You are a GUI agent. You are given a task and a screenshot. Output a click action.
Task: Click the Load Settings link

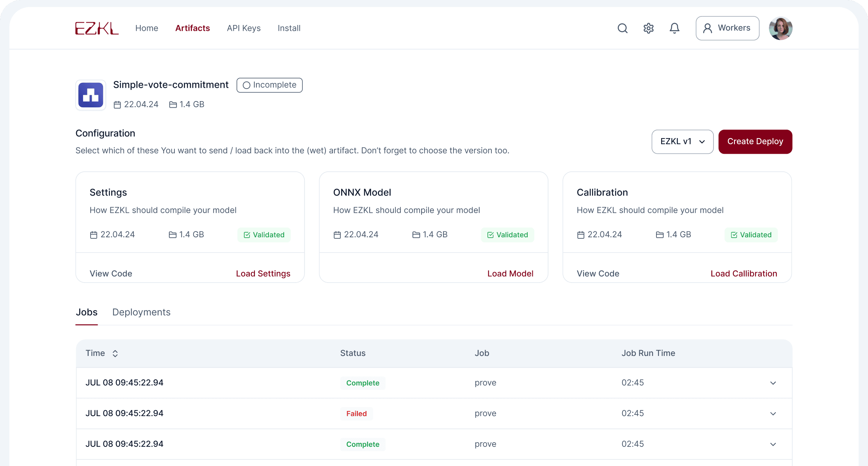[263, 274]
